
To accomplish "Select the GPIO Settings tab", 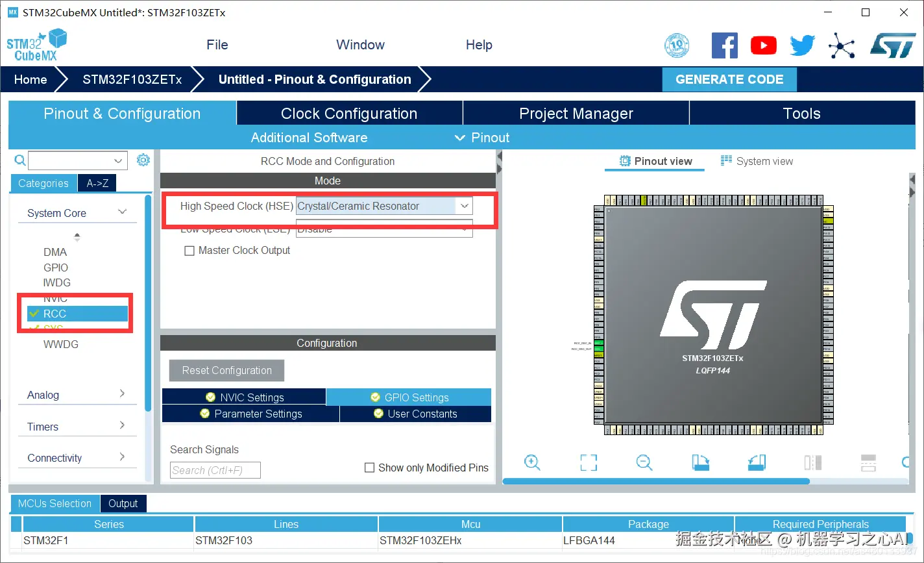I will pos(409,397).
